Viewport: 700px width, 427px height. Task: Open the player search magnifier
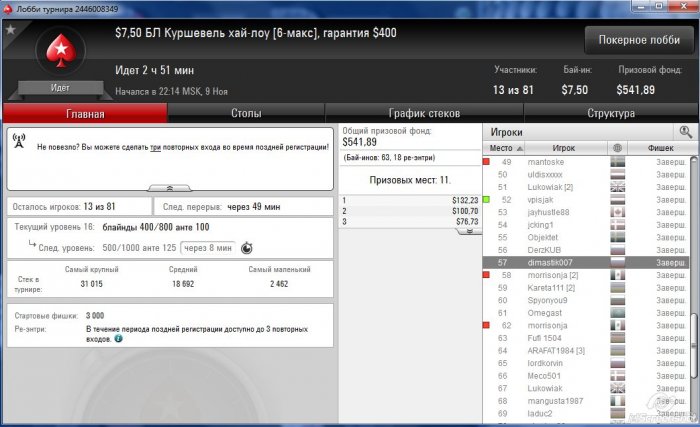685,132
